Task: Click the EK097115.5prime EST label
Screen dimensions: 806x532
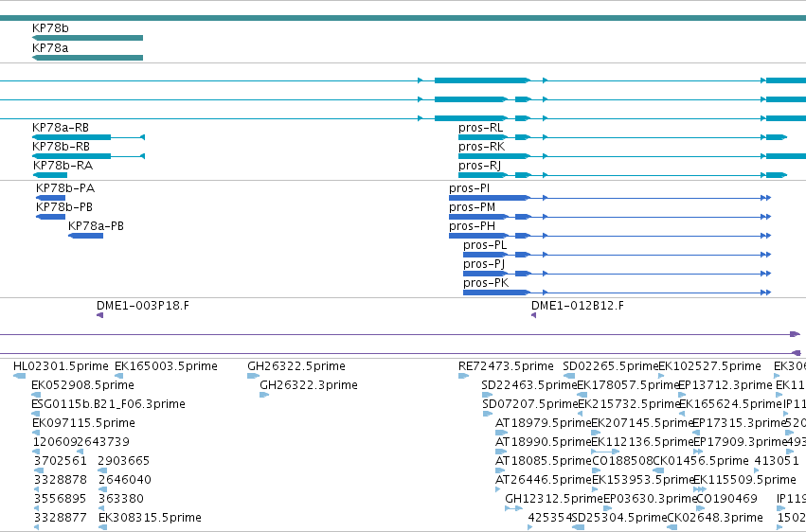Action: (83, 423)
